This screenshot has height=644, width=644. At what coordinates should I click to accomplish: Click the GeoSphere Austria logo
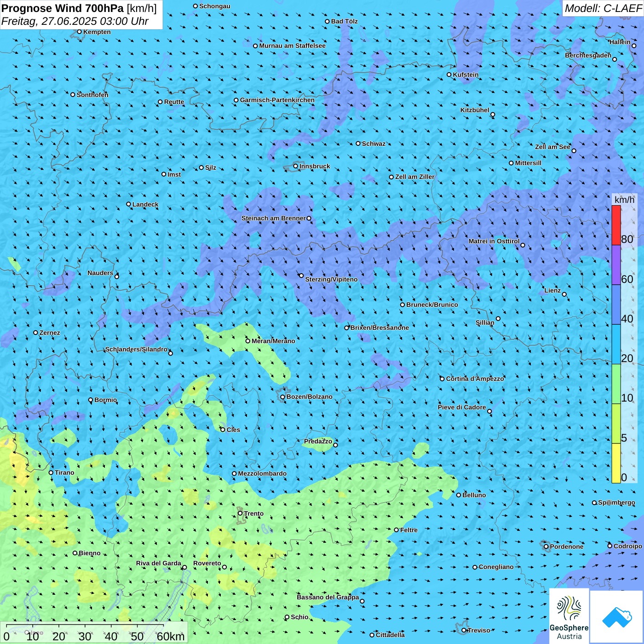pyautogui.click(x=569, y=616)
